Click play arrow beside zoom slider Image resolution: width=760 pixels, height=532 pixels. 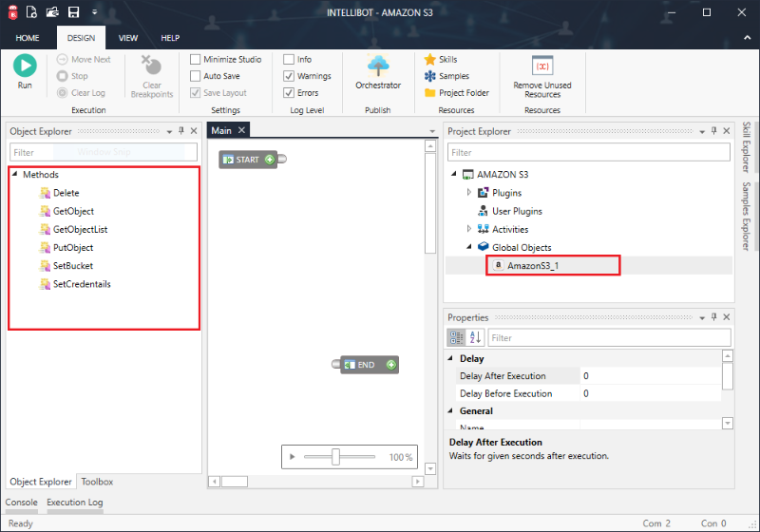(x=292, y=456)
